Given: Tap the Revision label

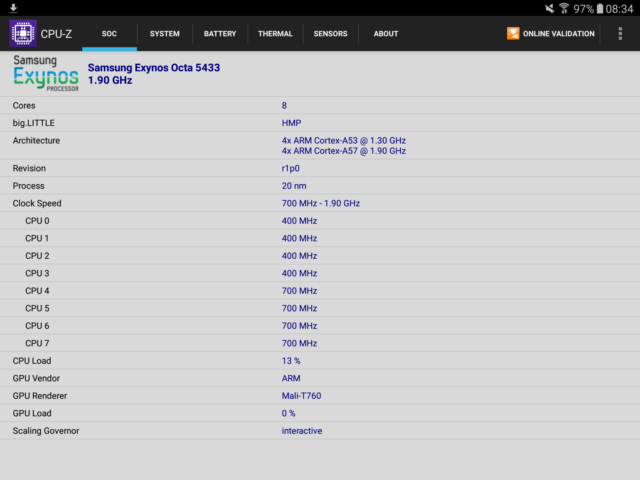Looking at the screenshot, I should click(x=29, y=168).
